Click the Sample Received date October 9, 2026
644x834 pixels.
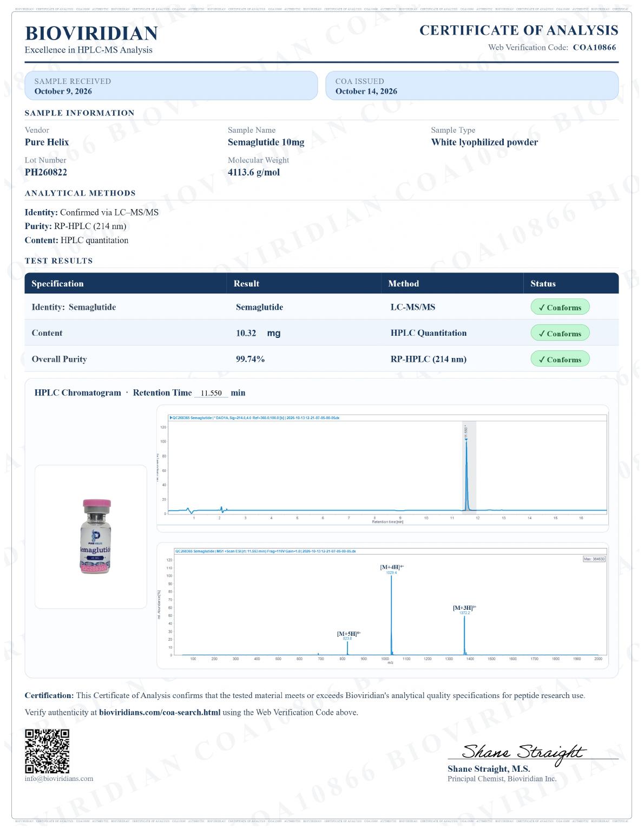tap(63, 92)
